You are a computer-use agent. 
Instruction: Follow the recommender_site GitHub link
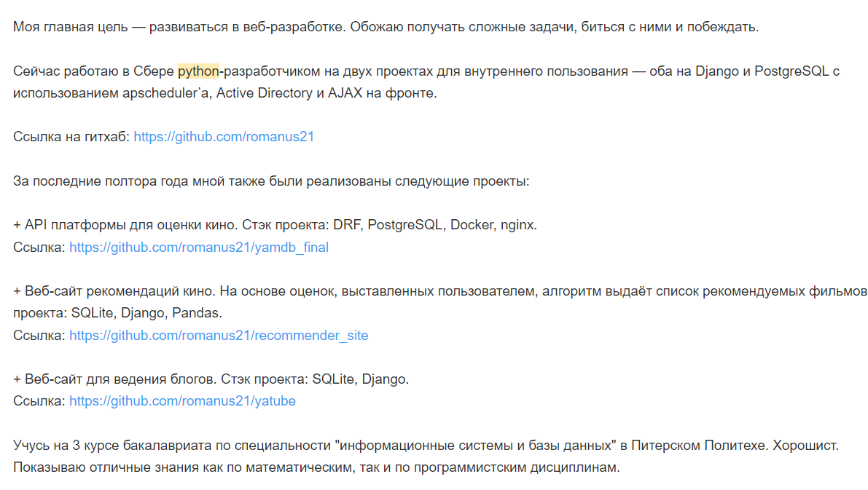point(219,336)
